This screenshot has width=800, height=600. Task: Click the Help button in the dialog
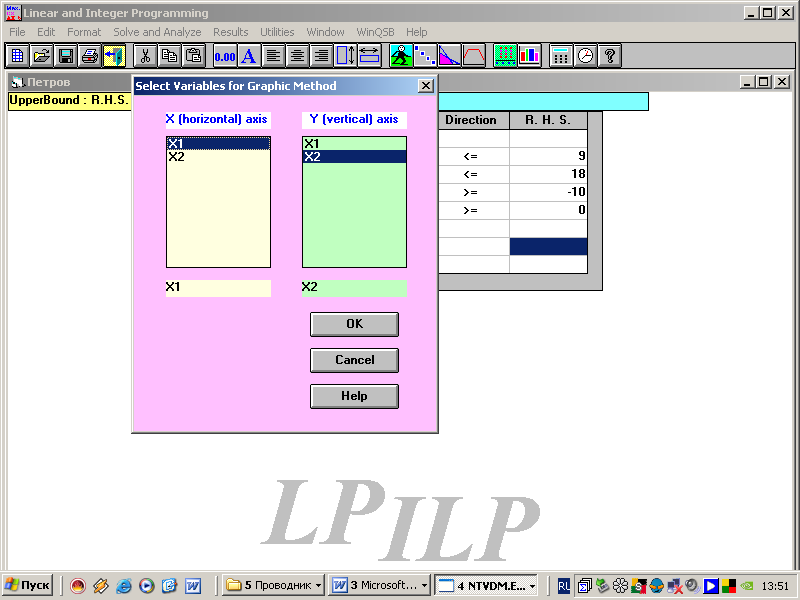click(354, 396)
